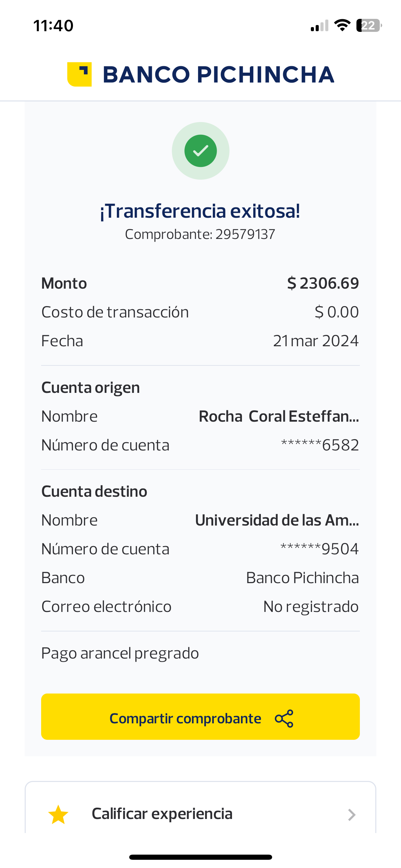Tap the Wi-Fi status icon
Image resolution: width=401 pixels, height=868 pixels.
coord(342,25)
